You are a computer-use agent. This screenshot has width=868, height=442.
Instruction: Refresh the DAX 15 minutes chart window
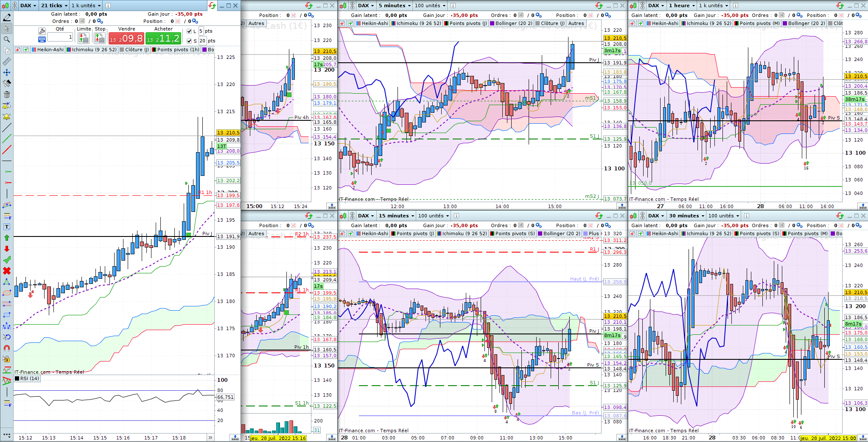tap(599, 216)
